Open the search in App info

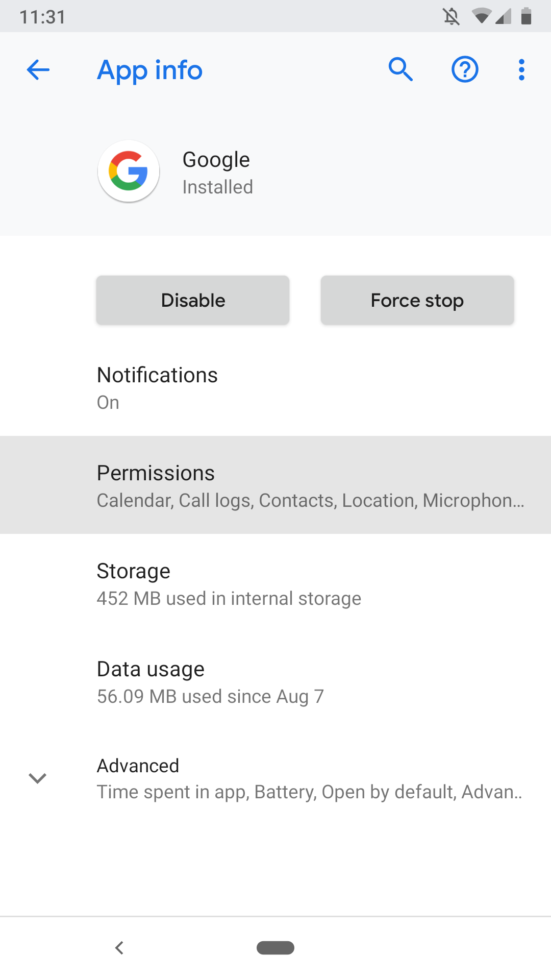pyautogui.click(x=400, y=69)
